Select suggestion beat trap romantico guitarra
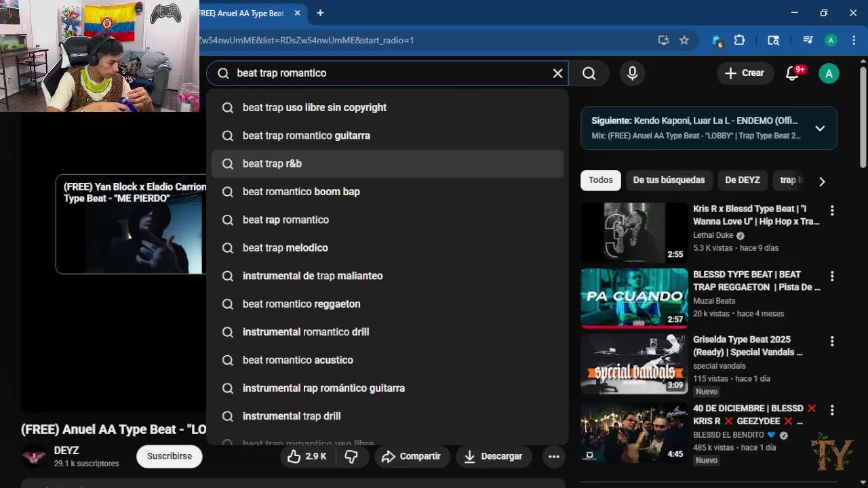The width and height of the screenshot is (868, 488). click(x=387, y=136)
